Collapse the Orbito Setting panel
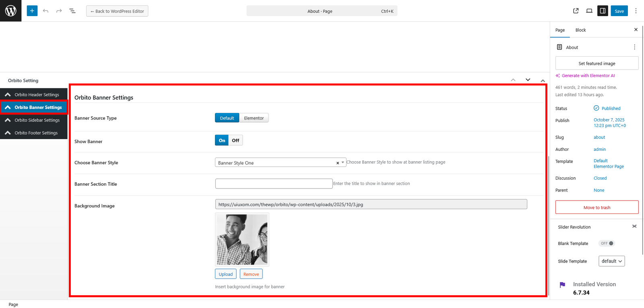 543,80
